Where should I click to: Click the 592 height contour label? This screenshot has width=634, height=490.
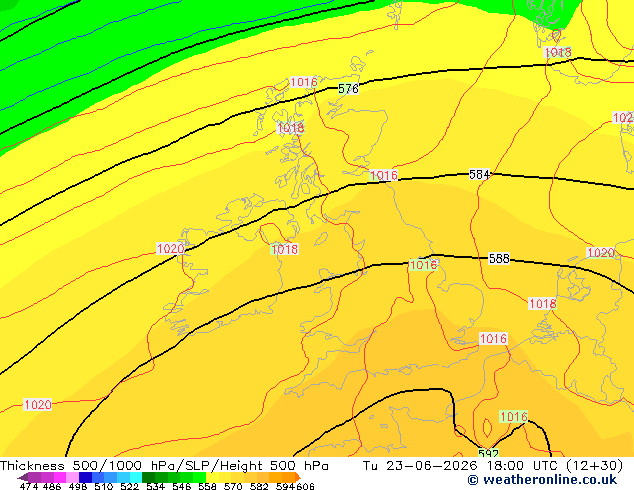(x=488, y=453)
